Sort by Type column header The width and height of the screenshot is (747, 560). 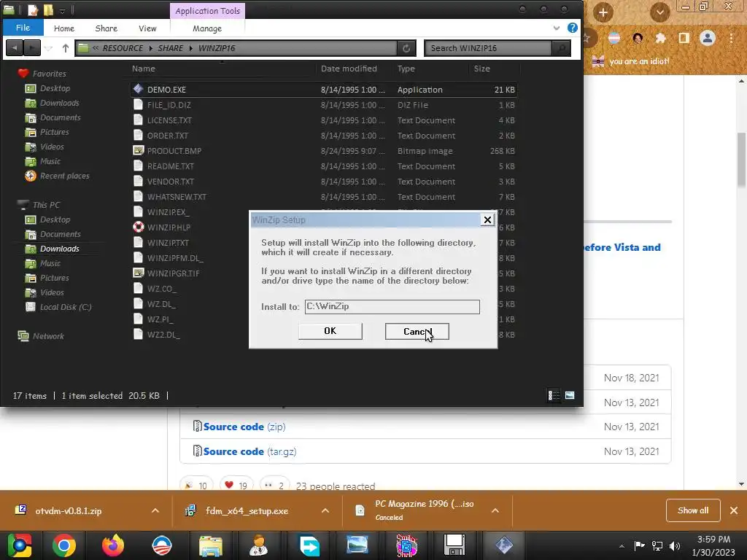(x=406, y=69)
